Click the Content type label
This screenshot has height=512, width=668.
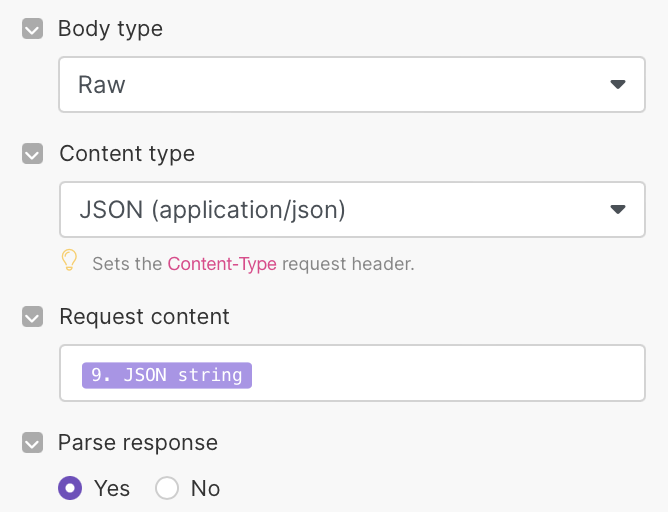pos(127,154)
